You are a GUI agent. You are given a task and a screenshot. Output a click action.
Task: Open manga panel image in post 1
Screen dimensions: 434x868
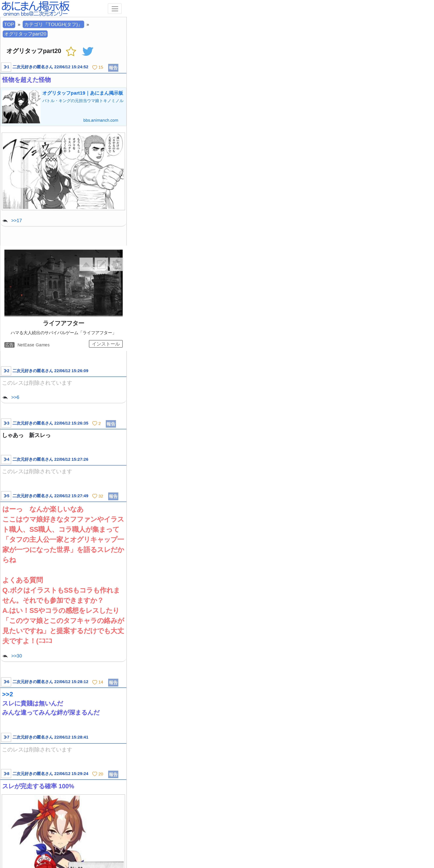pos(63,171)
